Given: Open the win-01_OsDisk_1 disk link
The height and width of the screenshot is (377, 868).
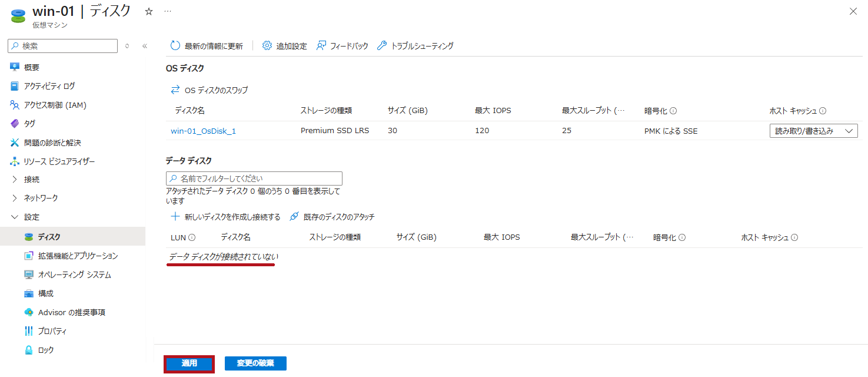Looking at the screenshot, I should pos(203,131).
